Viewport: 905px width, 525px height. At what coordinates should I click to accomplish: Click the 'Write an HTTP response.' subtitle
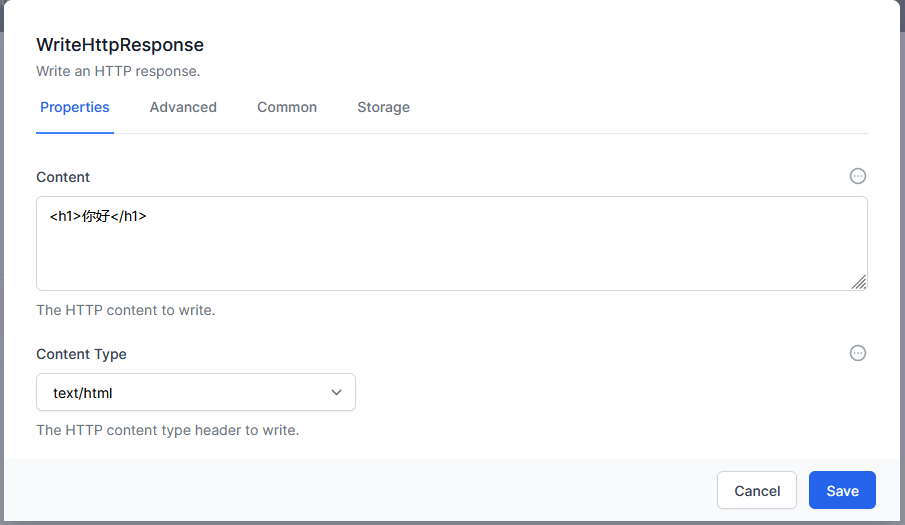[118, 71]
